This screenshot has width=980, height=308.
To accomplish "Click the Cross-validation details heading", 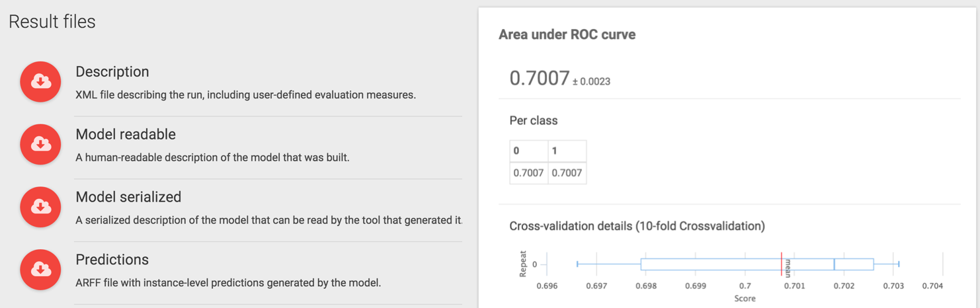I will pos(637,226).
